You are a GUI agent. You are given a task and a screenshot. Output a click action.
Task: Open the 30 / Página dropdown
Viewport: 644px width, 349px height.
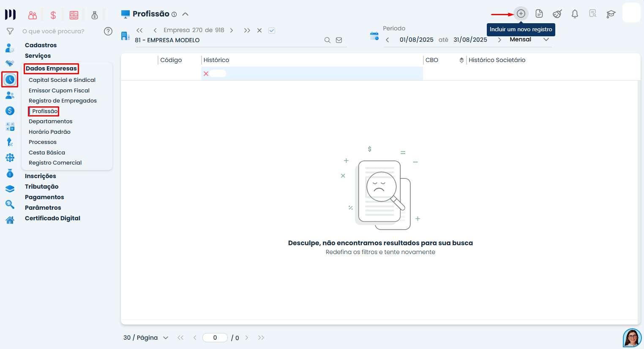click(x=146, y=338)
